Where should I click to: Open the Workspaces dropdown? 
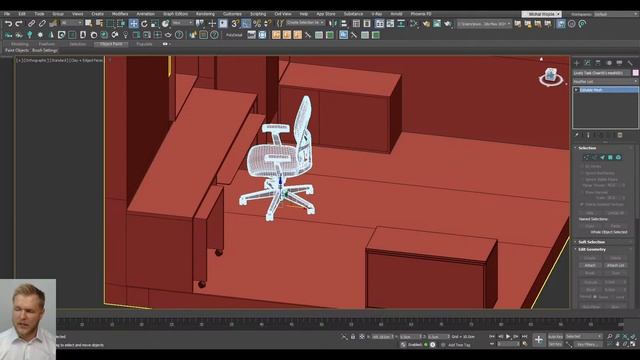click(616, 14)
